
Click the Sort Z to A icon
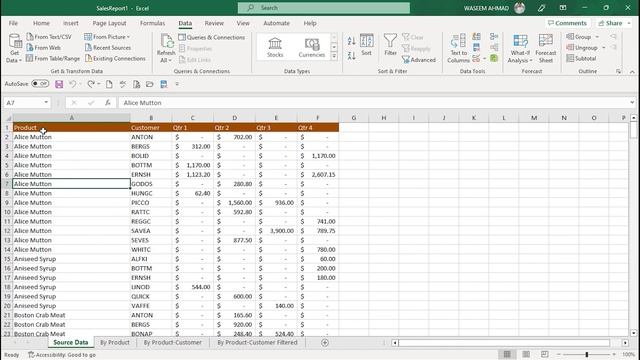(x=351, y=55)
